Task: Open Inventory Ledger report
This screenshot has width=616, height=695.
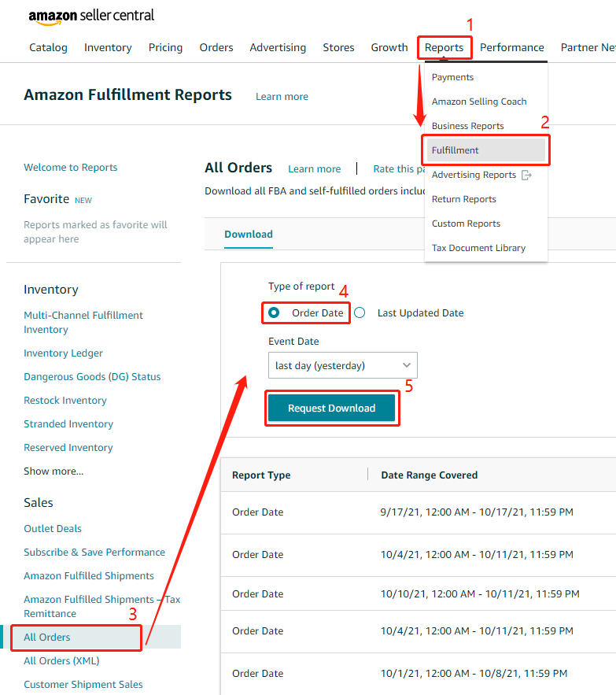Action: pyautogui.click(x=64, y=353)
